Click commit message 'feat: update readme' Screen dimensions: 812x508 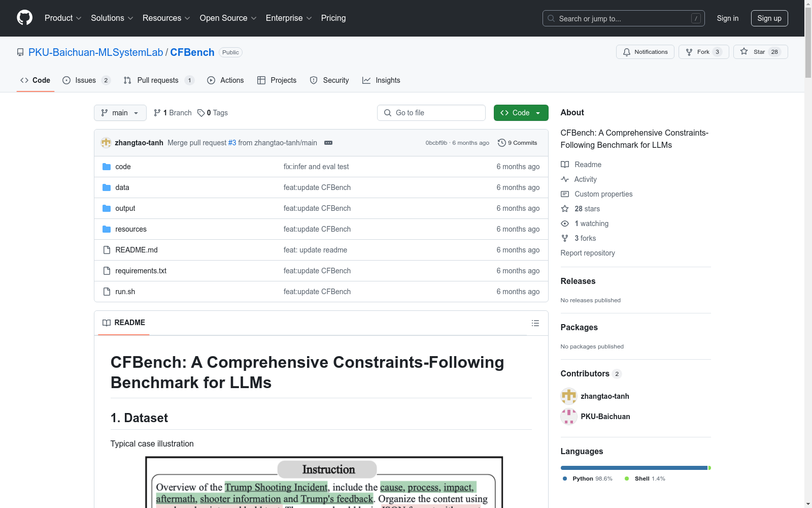315,250
